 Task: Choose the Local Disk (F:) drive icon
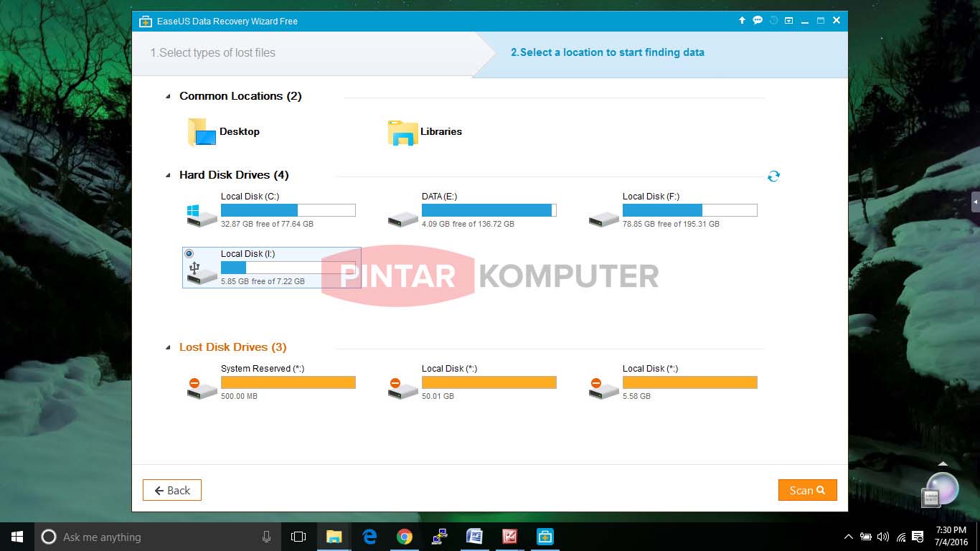point(603,218)
